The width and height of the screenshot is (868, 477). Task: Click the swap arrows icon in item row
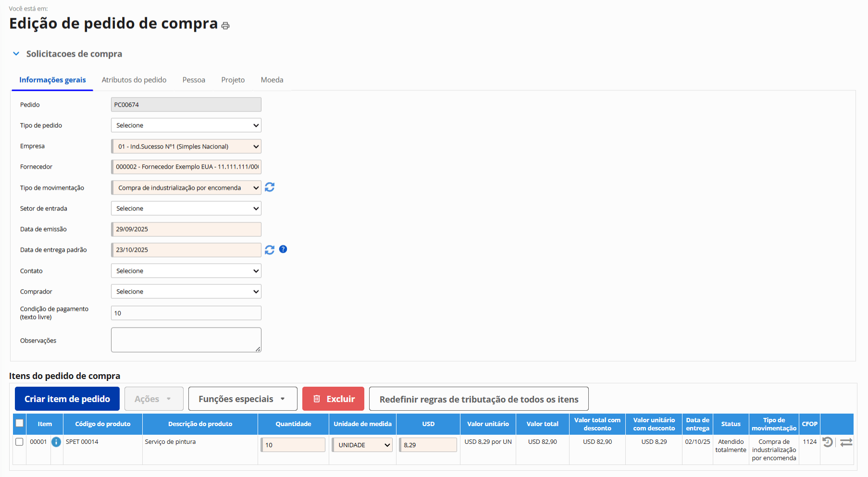(x=846, y=442)
